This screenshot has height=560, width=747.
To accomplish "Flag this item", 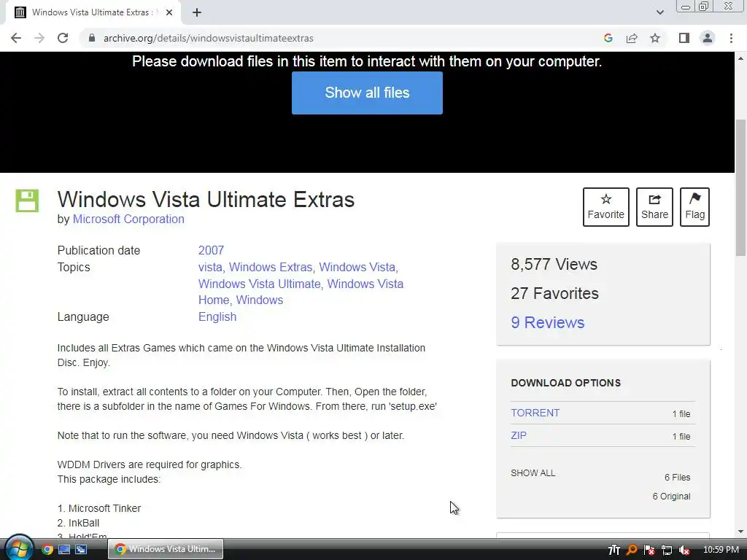I will (694, 206).
